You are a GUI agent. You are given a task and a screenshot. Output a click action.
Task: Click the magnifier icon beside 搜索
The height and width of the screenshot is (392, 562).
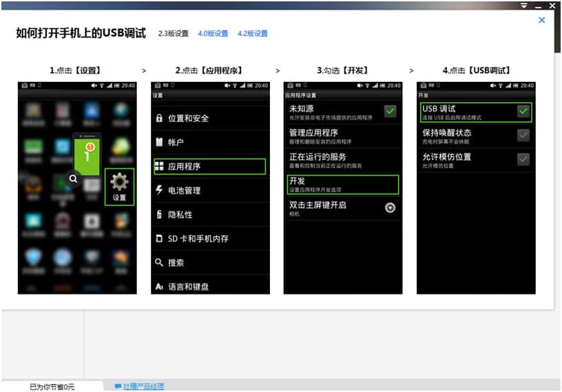pyautogui.click(x=159, y=262)
